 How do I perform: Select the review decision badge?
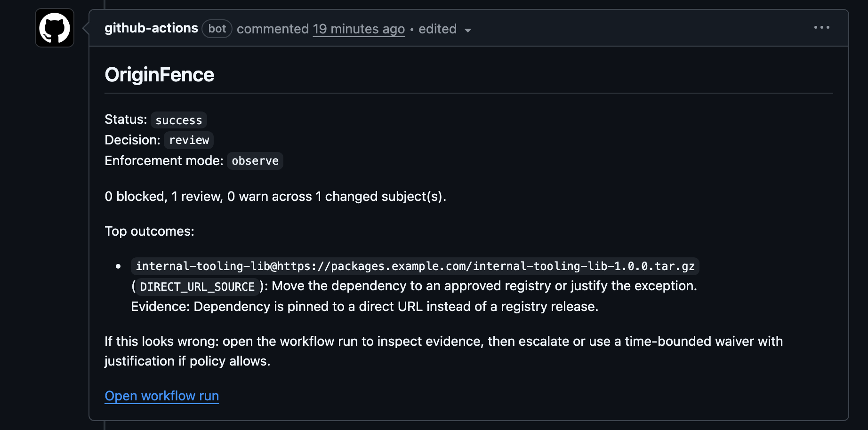point(188,140)
